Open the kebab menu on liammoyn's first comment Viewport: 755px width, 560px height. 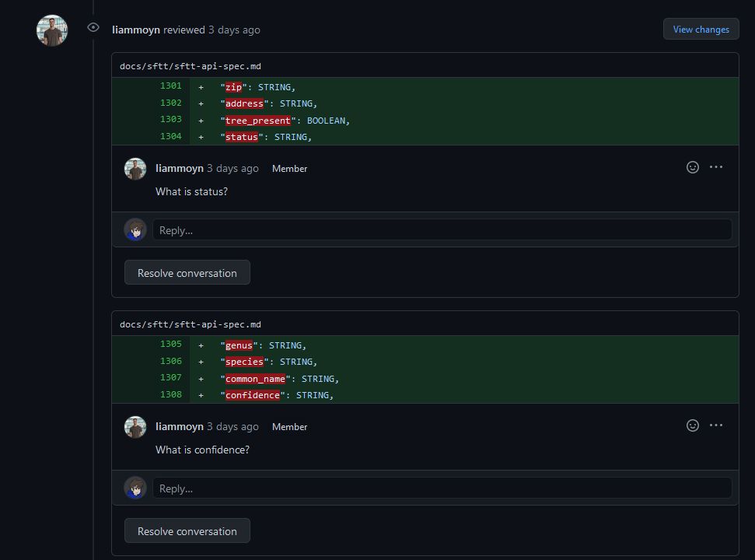coord(715,166)
